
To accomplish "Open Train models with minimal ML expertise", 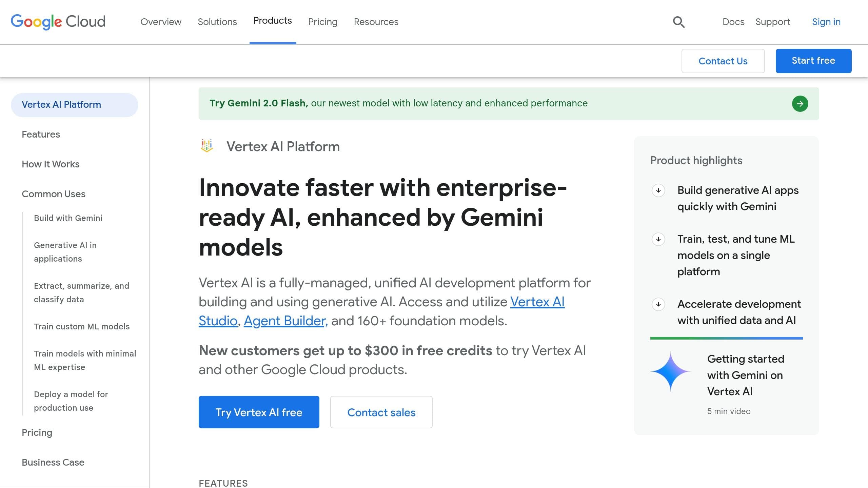I will coord(85,360).
